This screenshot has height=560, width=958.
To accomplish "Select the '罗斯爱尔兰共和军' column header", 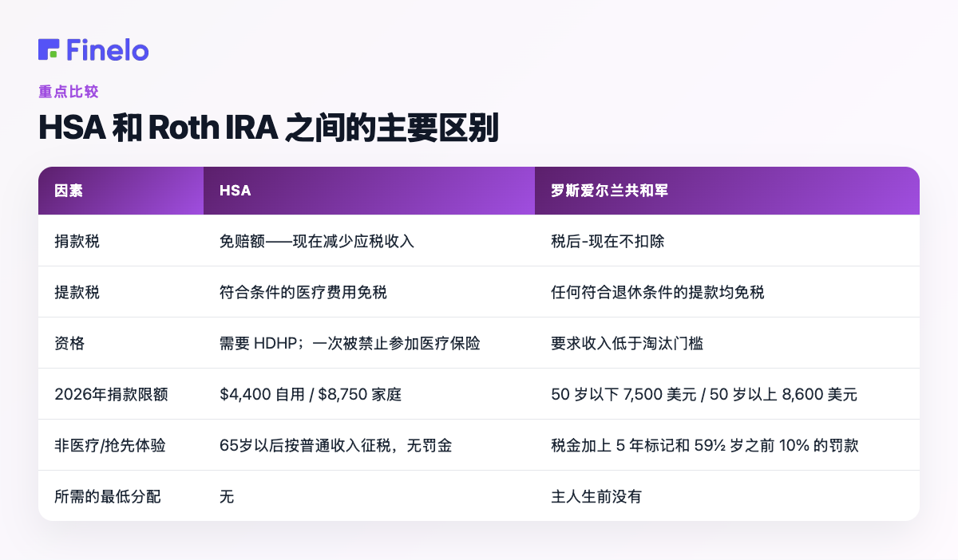I will click(727, 191).
